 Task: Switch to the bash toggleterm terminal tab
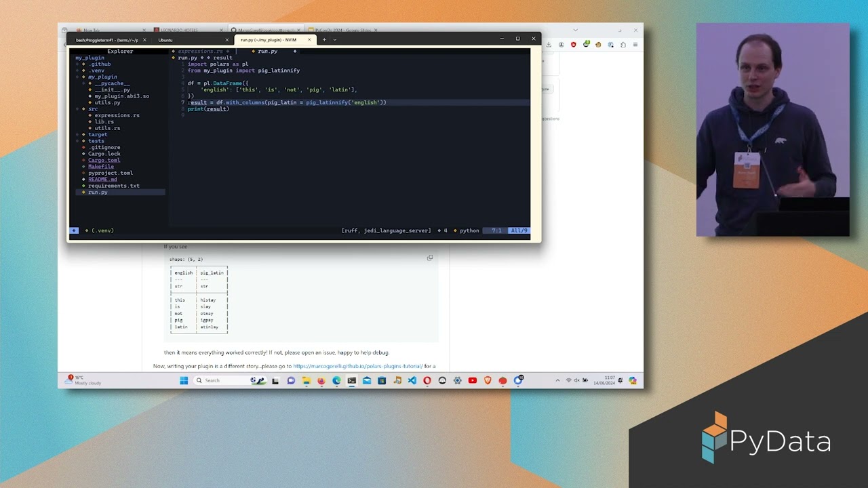point(107,40)
